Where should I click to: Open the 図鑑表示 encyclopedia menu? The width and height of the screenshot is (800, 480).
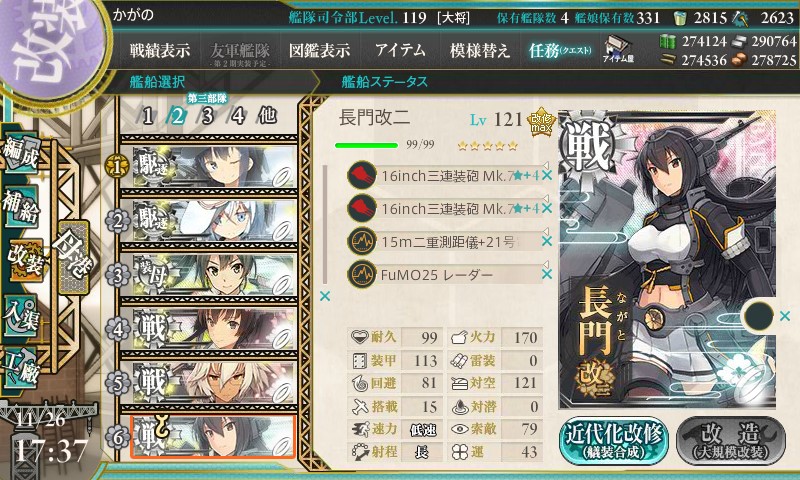click(x=319, y=50)
